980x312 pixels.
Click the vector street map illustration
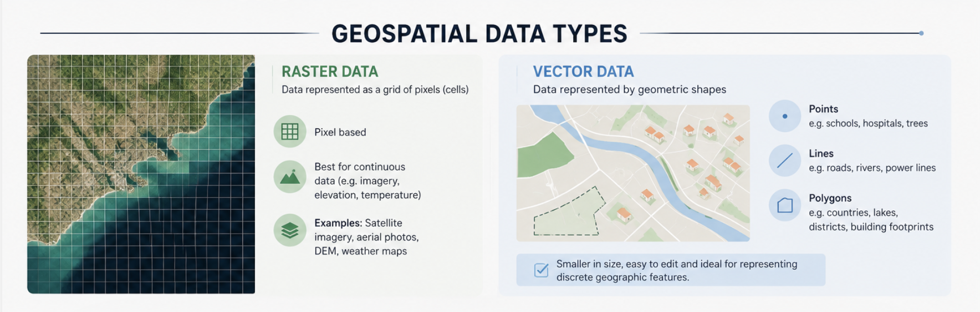(633, 173)
